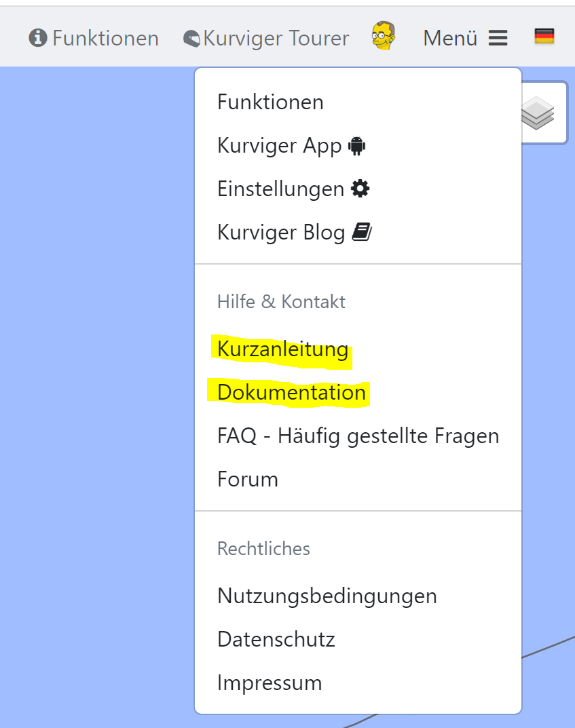Open Nutzungsbedingungen page
This screenshot has width=575, height=728.
pos(327,596)
